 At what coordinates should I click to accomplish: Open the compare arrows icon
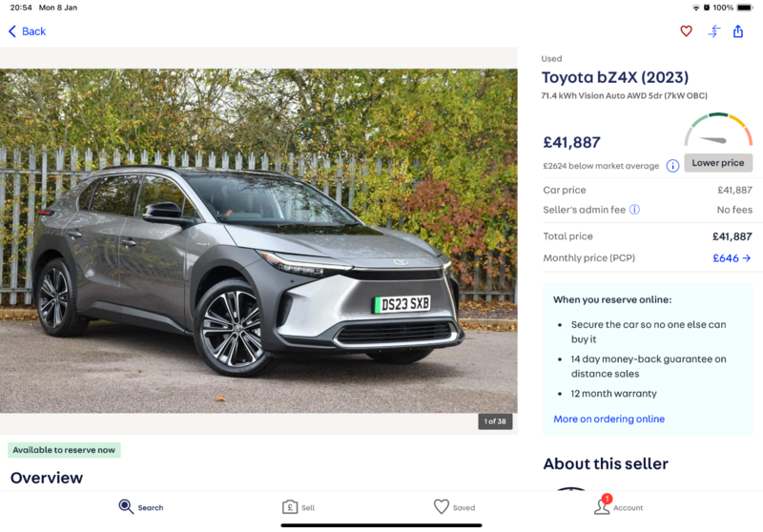click(713, 31)
